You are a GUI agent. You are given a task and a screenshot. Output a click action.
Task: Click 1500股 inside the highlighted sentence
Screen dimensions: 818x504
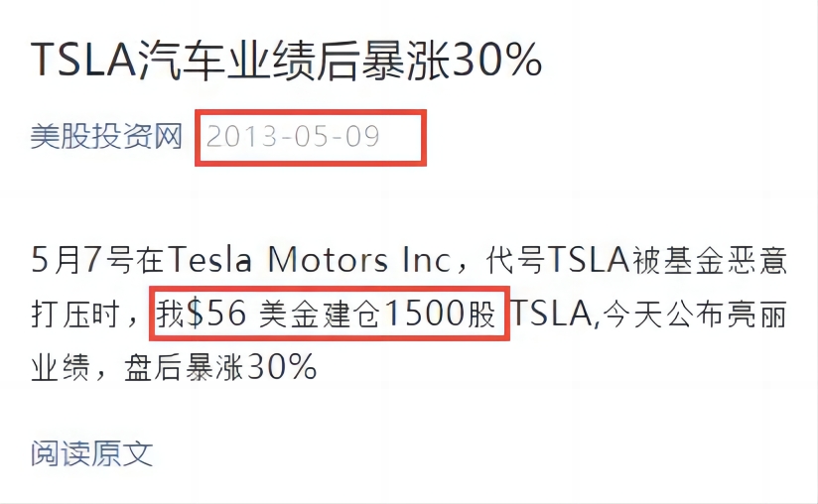(440, 314)
